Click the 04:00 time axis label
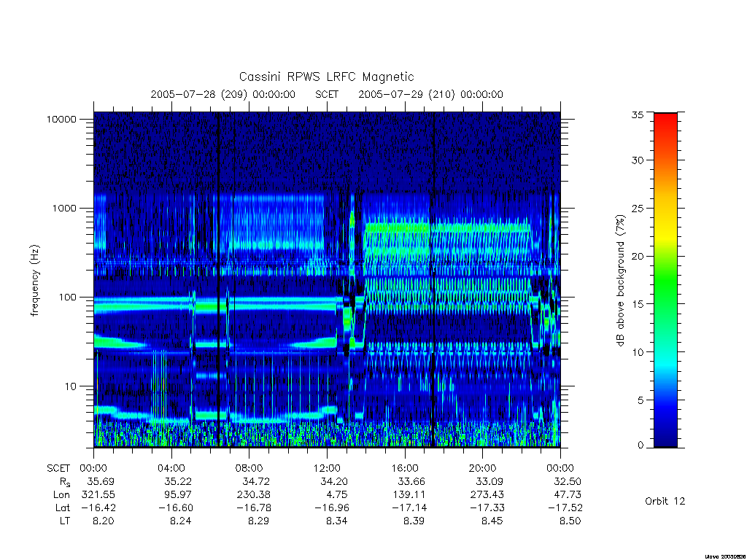The height and width of the screenshot is (560, 747). coord(171,468)
